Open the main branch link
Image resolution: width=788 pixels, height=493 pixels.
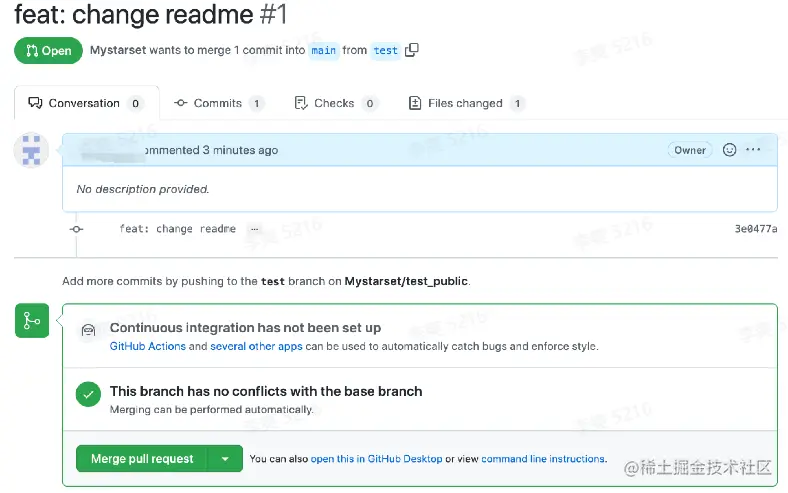point(323,50)
